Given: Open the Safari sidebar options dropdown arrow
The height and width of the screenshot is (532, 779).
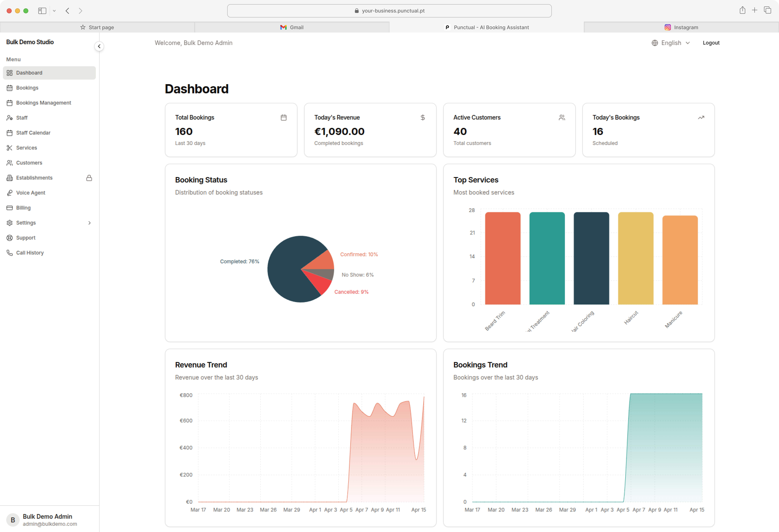Looking at the screenshot, I should tap(54, 11).
